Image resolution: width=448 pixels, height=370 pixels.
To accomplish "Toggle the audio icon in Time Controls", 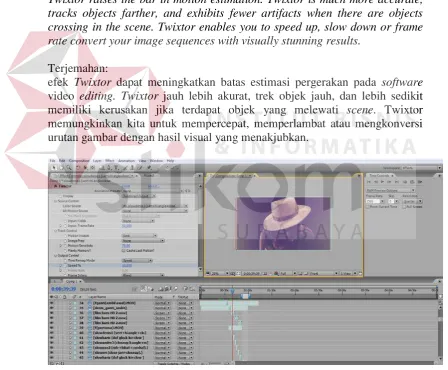I will point(405,182).
